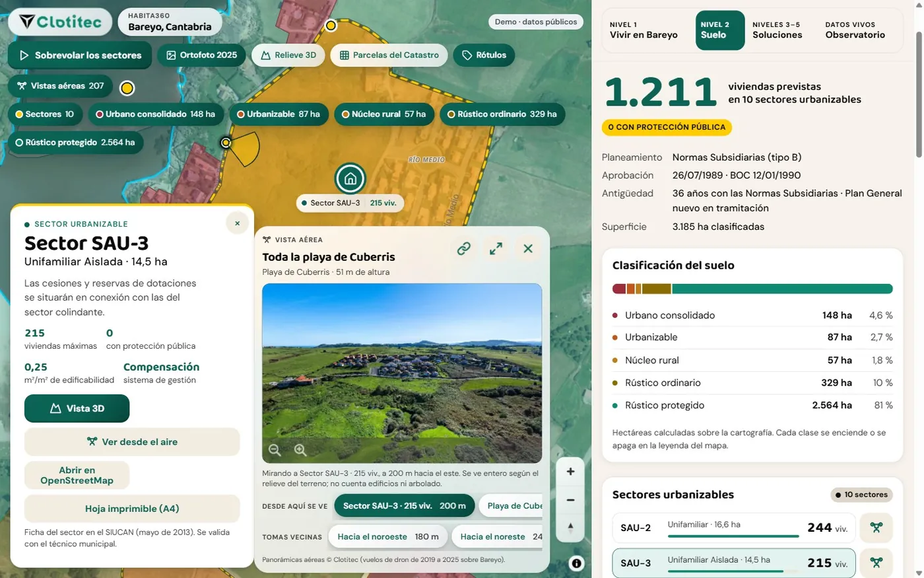Zoom out of the aerial photo
This screenshot has height=578, width=924.
pos(275,450)
